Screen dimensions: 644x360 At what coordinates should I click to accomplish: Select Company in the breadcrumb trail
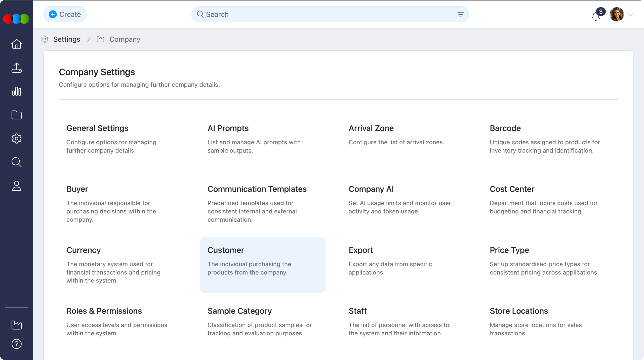tap(125, 39)
